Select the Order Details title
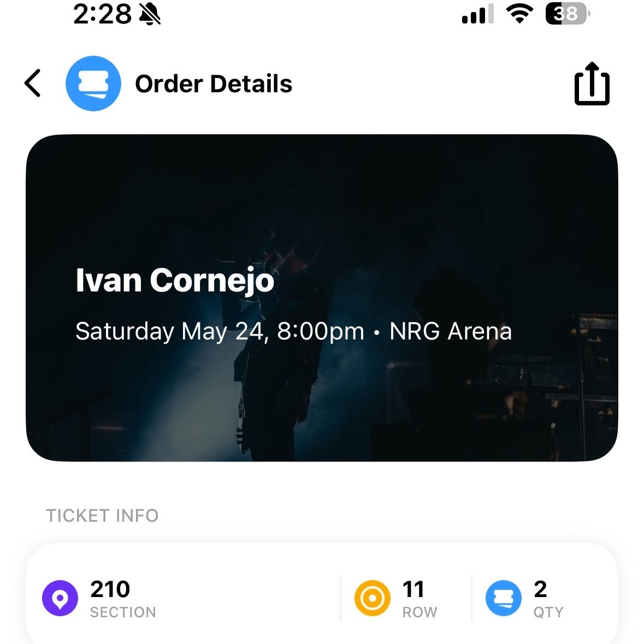Screen dimensions: 644x644 [214, 84]
